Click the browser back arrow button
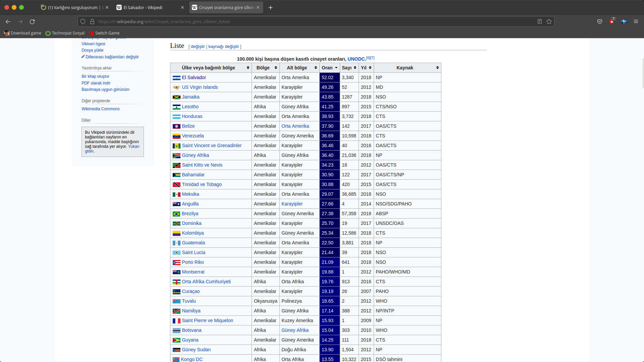The height and width of the screenshot is (362, 644). point(8,21)
